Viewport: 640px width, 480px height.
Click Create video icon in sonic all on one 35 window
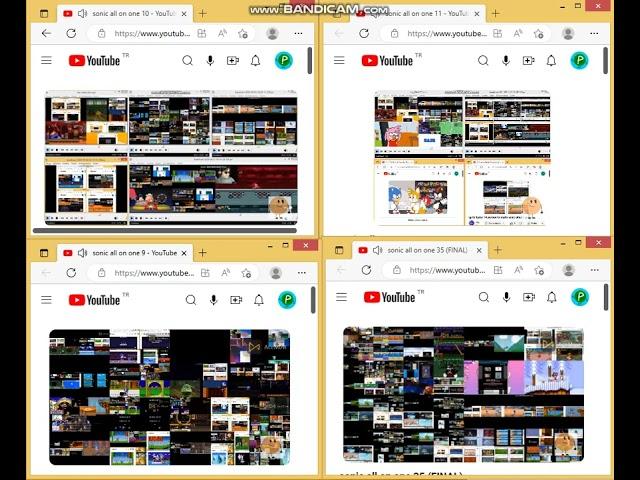529,297
